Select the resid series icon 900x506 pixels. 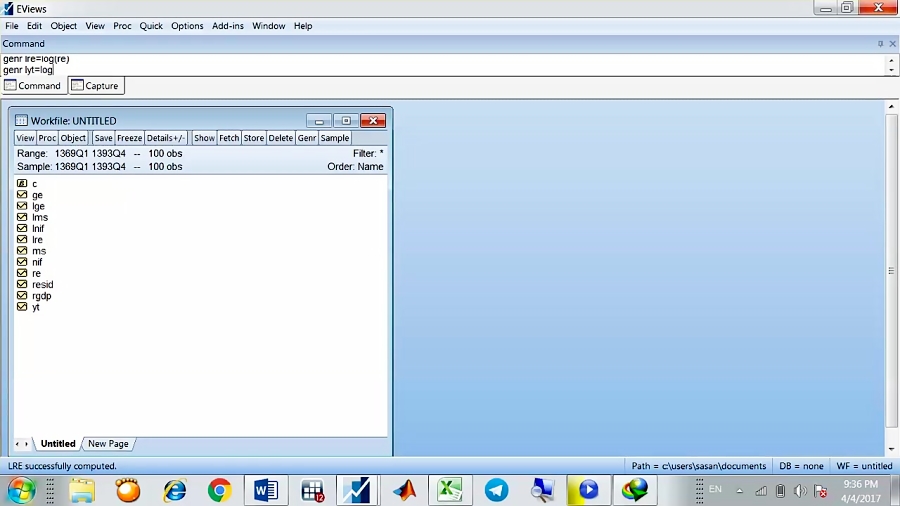point(22,284)
